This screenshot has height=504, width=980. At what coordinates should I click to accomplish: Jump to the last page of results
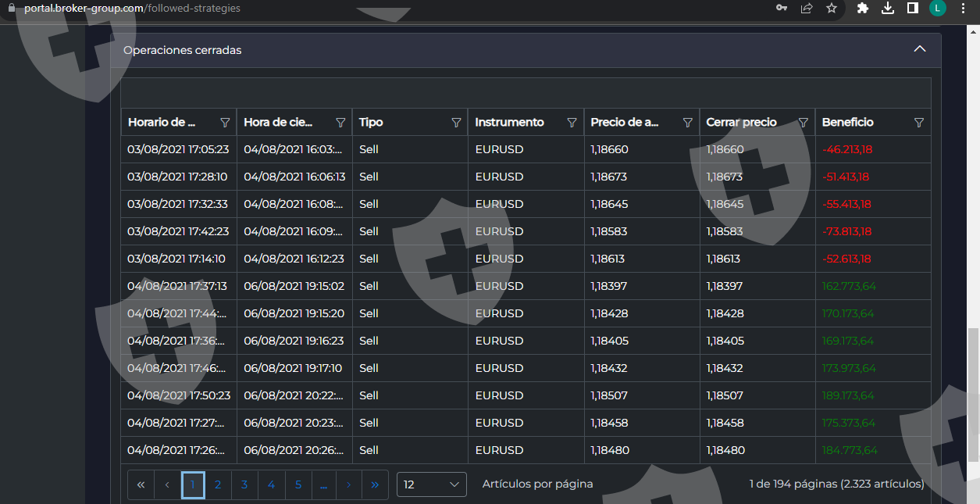coord(375,484)
